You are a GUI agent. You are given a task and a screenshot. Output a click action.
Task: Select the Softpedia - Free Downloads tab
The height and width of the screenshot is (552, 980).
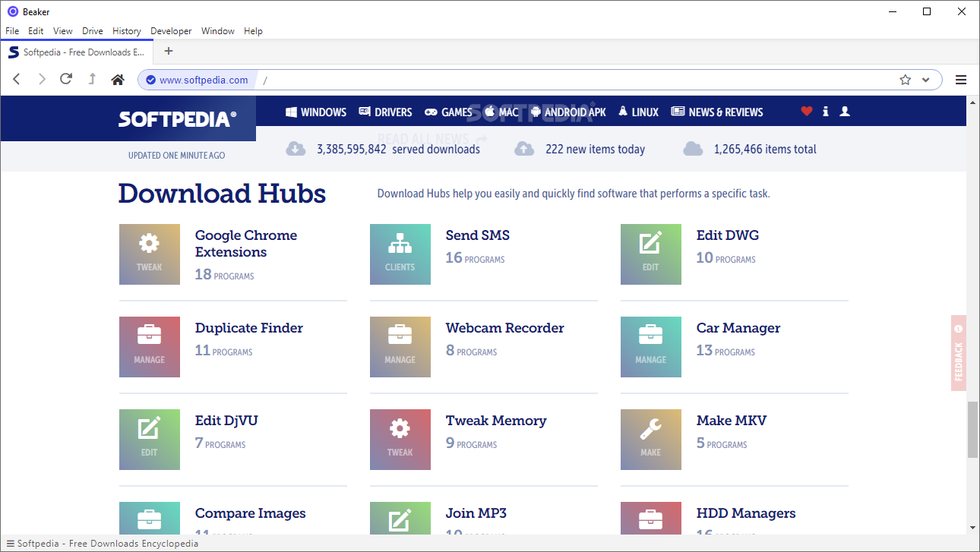coord(77,52)
